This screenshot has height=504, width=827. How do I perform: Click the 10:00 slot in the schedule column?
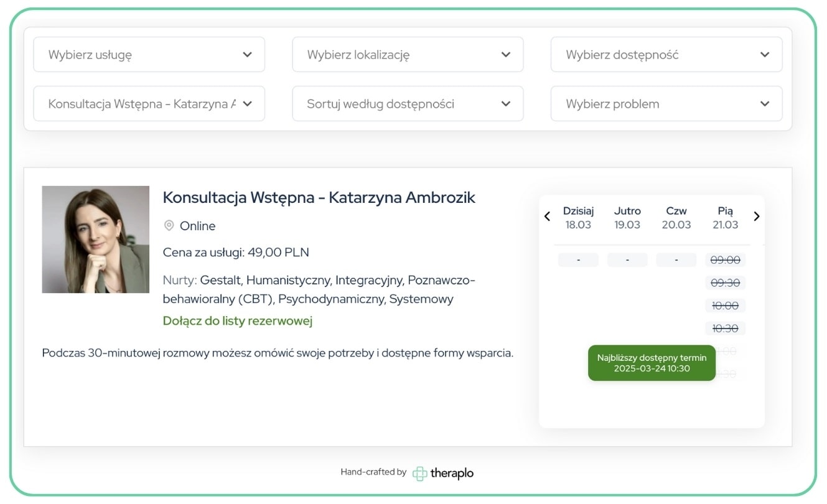tap(726, 305)
